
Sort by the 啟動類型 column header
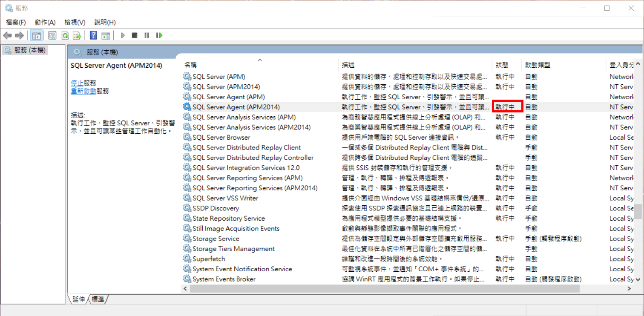point(563,65)
